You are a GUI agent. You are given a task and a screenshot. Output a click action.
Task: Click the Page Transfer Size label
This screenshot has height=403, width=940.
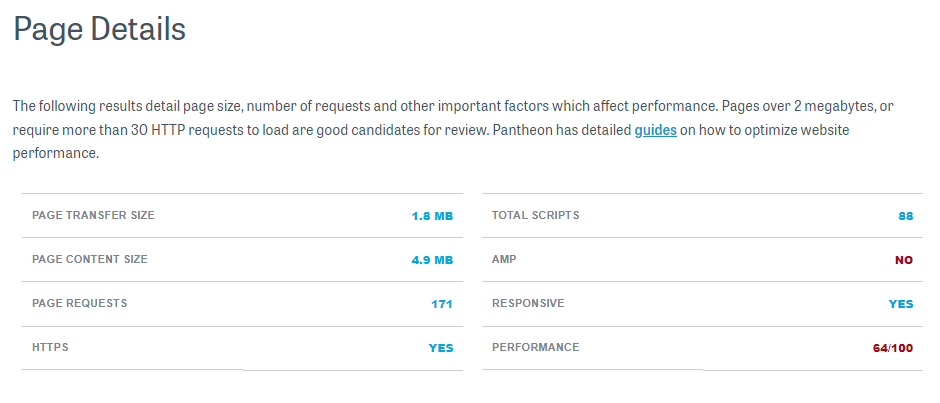pos(93,215)
